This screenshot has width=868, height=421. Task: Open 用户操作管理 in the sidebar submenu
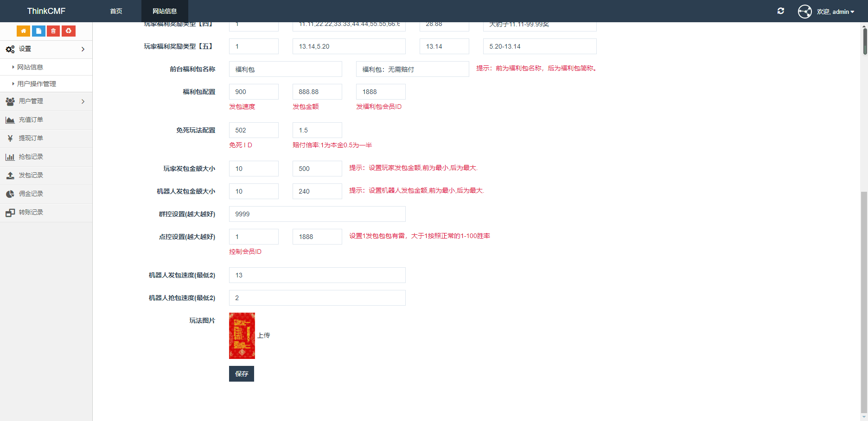point(37,84)
